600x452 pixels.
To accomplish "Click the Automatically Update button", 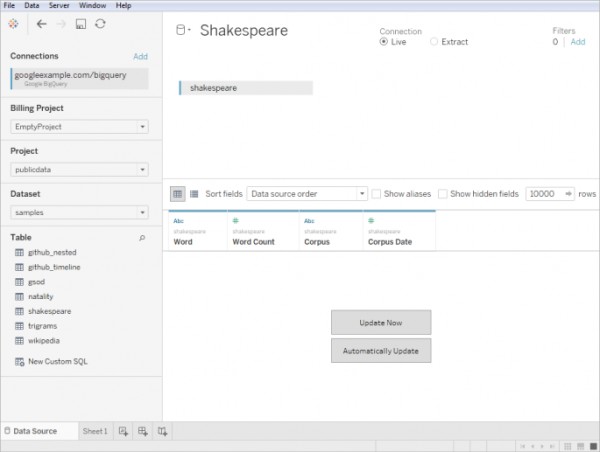I will [x=381, y=351].
